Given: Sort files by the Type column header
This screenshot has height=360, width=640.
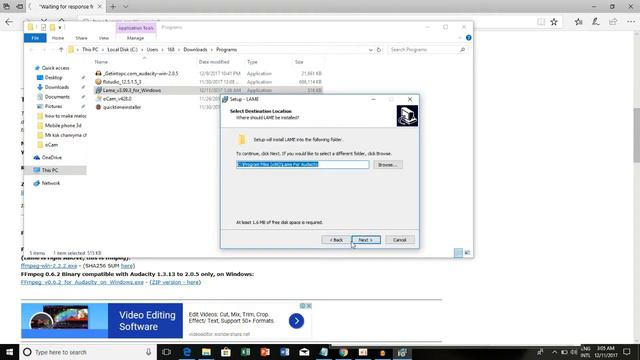Looking at the screenshot, I should pos(252,62).
